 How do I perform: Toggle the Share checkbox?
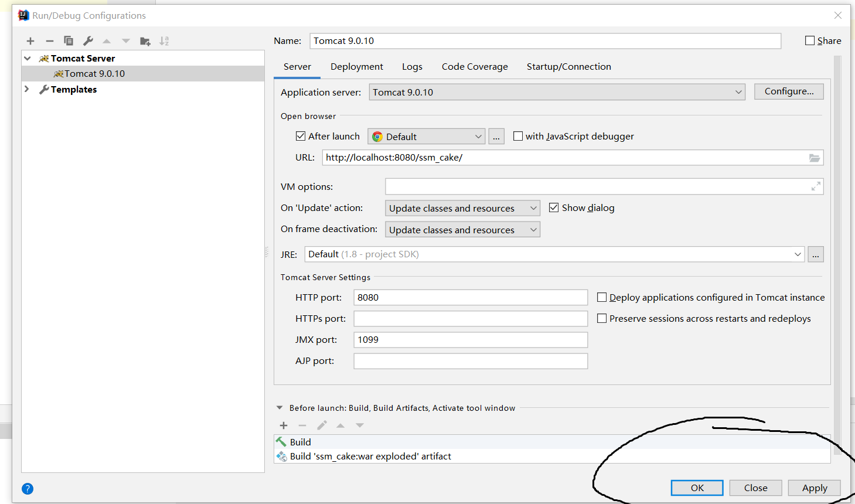[x=810, y=40]
